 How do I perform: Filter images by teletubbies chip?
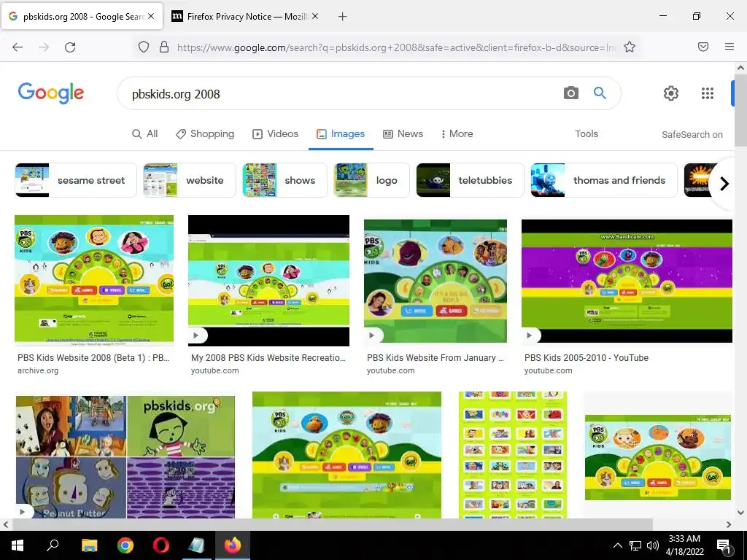(471, 180)
